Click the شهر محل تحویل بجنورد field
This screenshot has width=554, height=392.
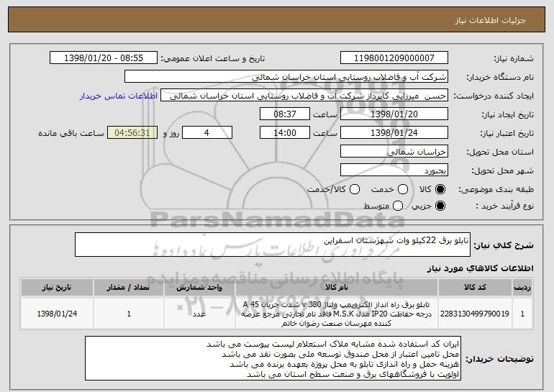click(394, 170)
